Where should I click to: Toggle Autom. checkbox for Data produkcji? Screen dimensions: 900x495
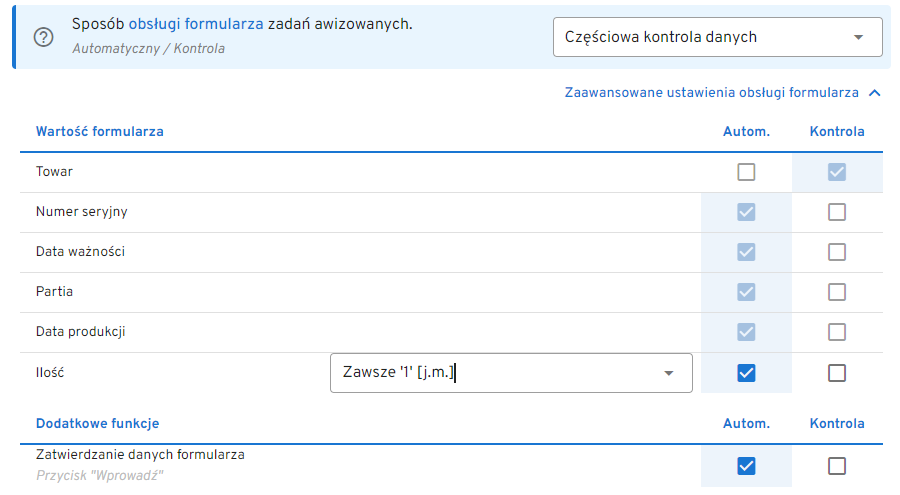(x=746, y=332)
